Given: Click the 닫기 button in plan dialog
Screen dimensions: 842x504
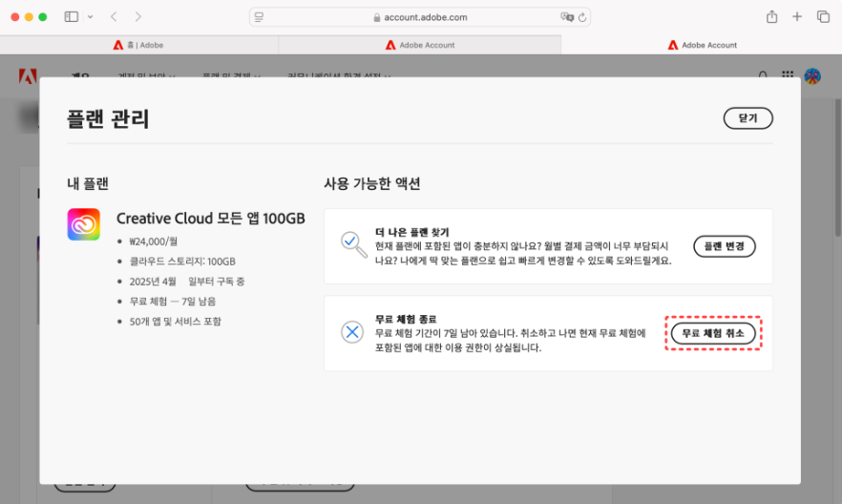Looking at the screenshot, I should [x=747, y=118].
